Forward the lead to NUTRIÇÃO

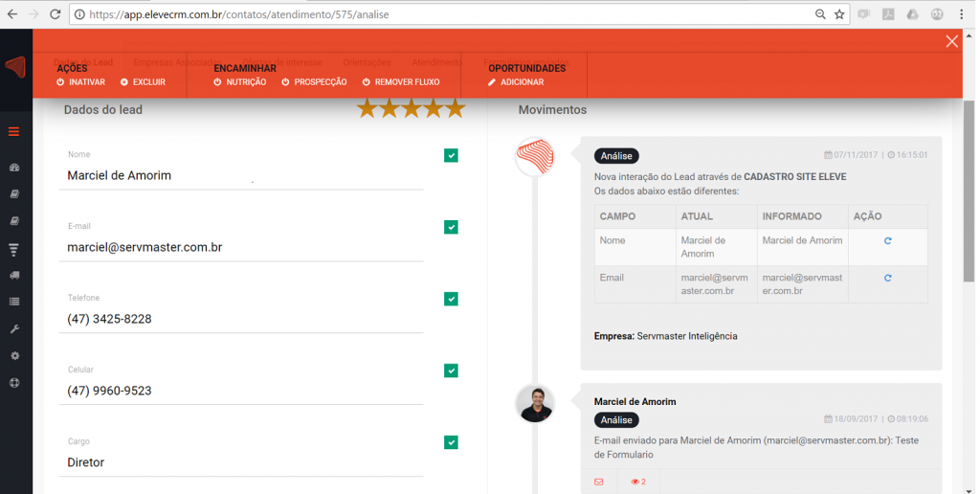click(240, 82)
